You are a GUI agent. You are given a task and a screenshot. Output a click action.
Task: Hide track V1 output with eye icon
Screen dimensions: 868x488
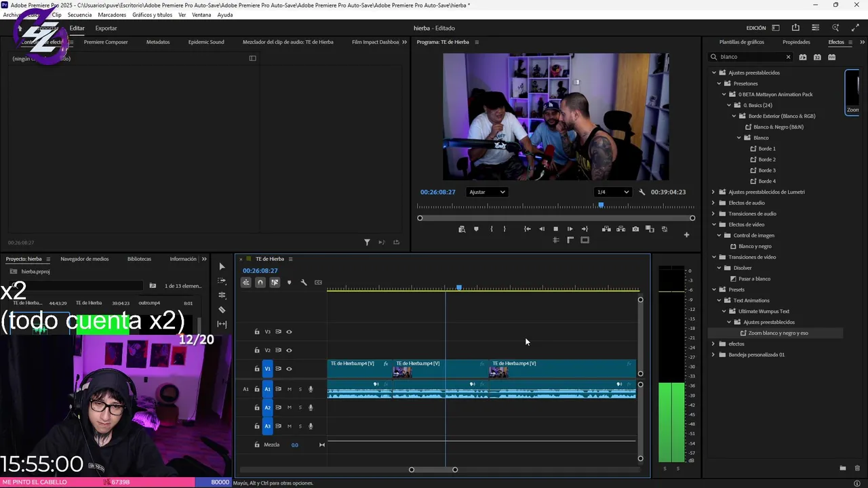pos(289,369)
